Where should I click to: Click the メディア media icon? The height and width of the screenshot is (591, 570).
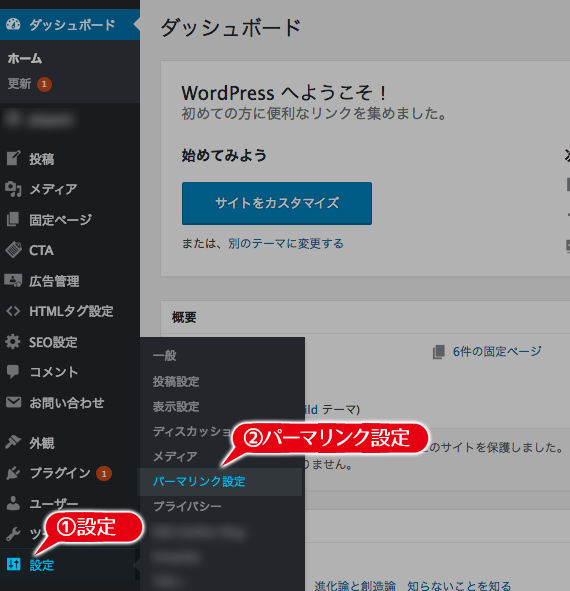pos(13,189)
